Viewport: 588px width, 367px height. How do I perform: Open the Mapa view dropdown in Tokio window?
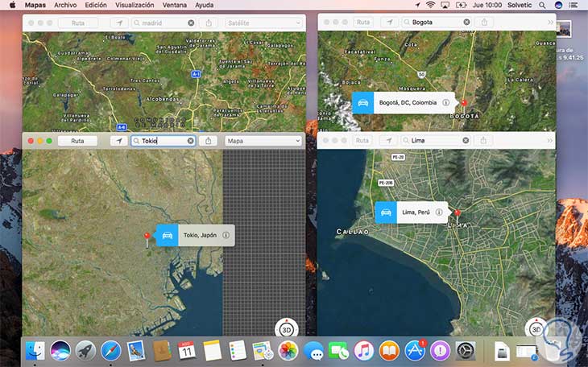coord(263,141)
